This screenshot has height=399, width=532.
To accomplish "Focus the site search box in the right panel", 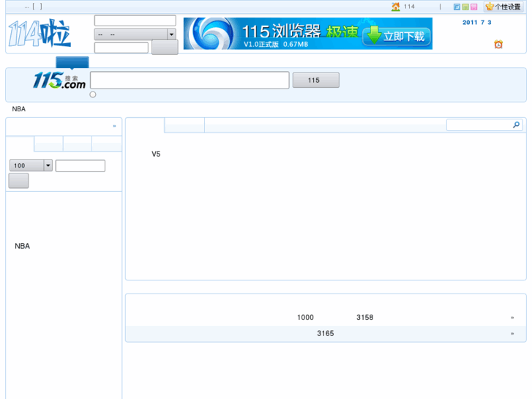I will [484, 125].
